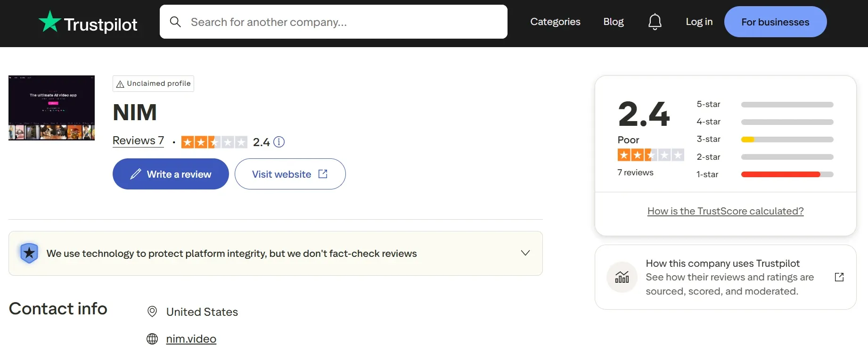
Task: Open the Reviews 7 link
Action: tap(138, 140)
